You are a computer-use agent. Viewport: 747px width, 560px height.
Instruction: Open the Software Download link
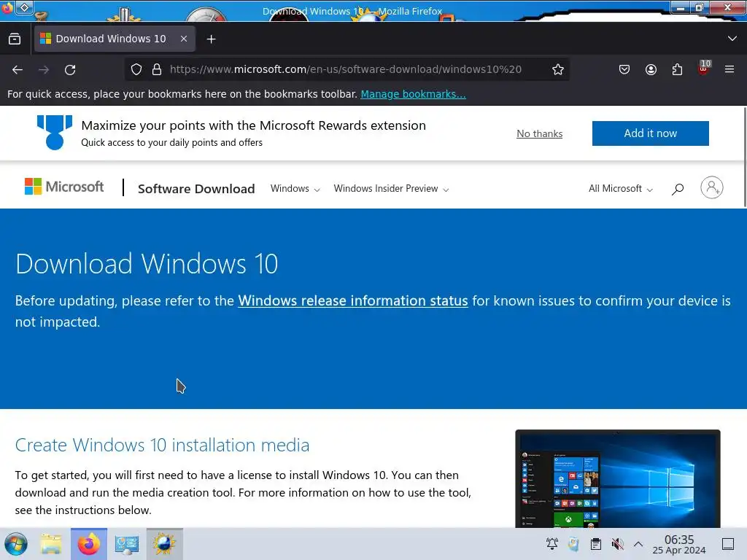(x=196, y=189)
